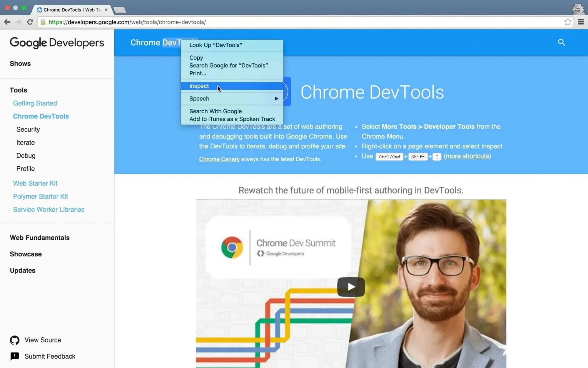Click the browser back arrow

pos(7,22)
